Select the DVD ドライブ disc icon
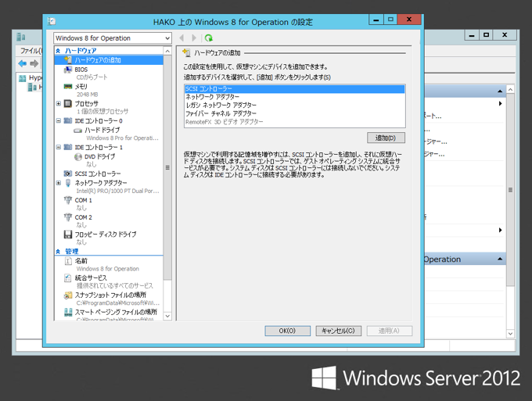Image resolution: width=532 pixels, height=401 pixels. pyautogui.click(x=78, y=156)
